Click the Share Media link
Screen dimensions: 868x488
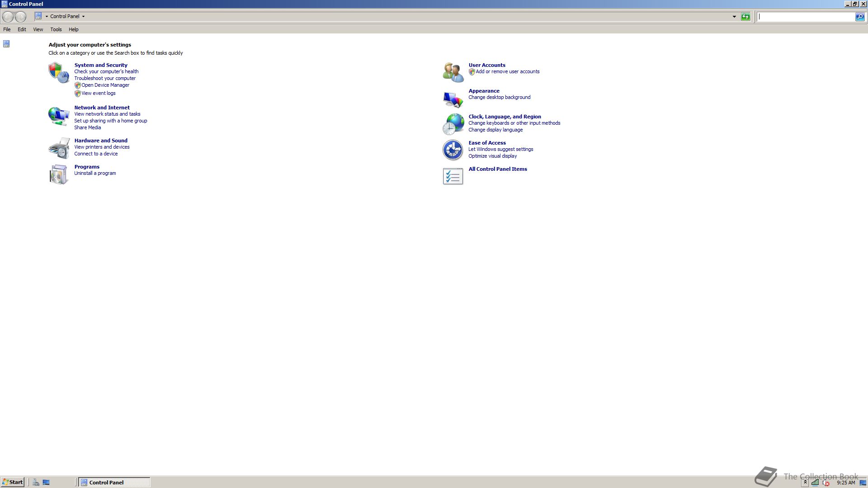[x=88, y=127]
